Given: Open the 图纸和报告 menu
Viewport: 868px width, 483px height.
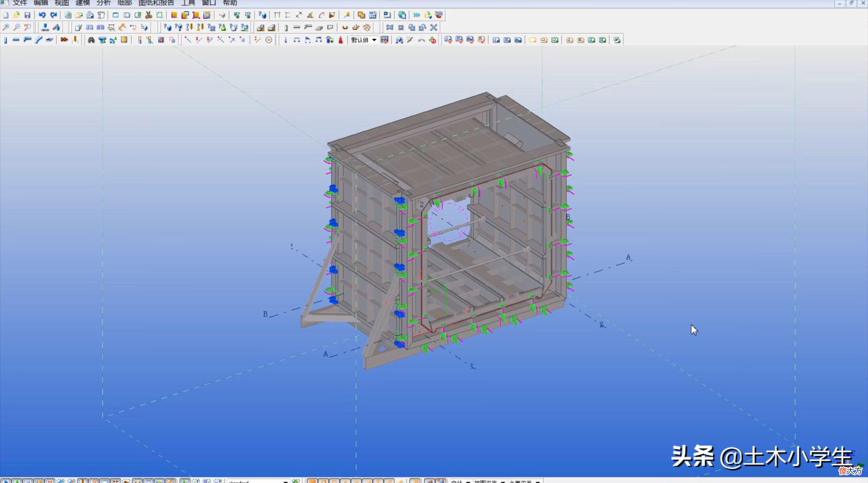Looking at the screenshot, I should click(x=156, y=3).
